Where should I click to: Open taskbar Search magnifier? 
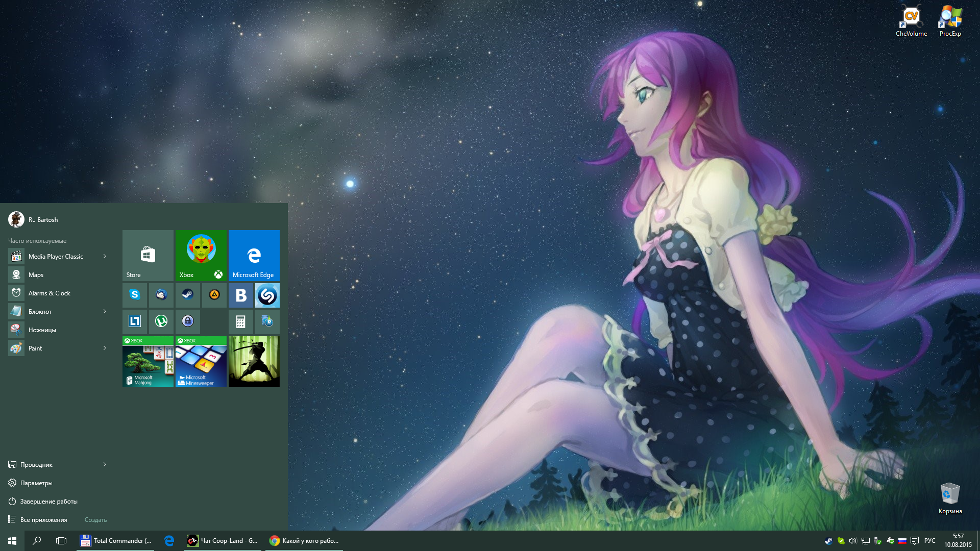[37, 541]
